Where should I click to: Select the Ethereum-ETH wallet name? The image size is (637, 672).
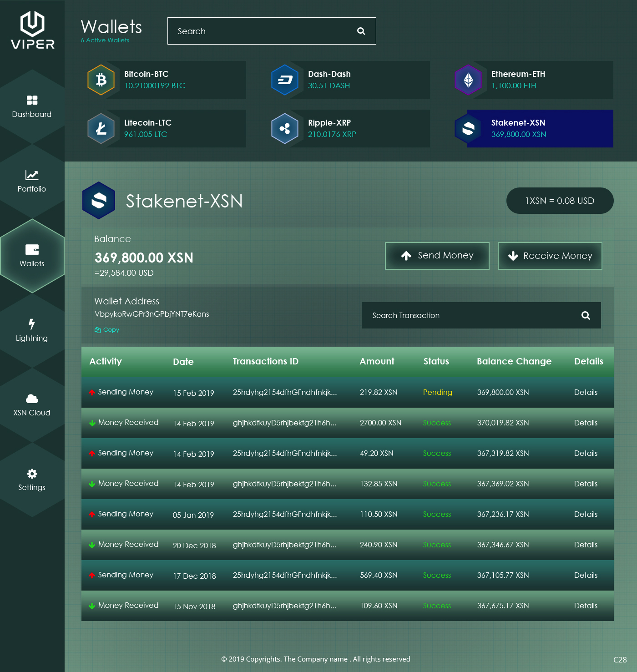click(x=518, y=74)
